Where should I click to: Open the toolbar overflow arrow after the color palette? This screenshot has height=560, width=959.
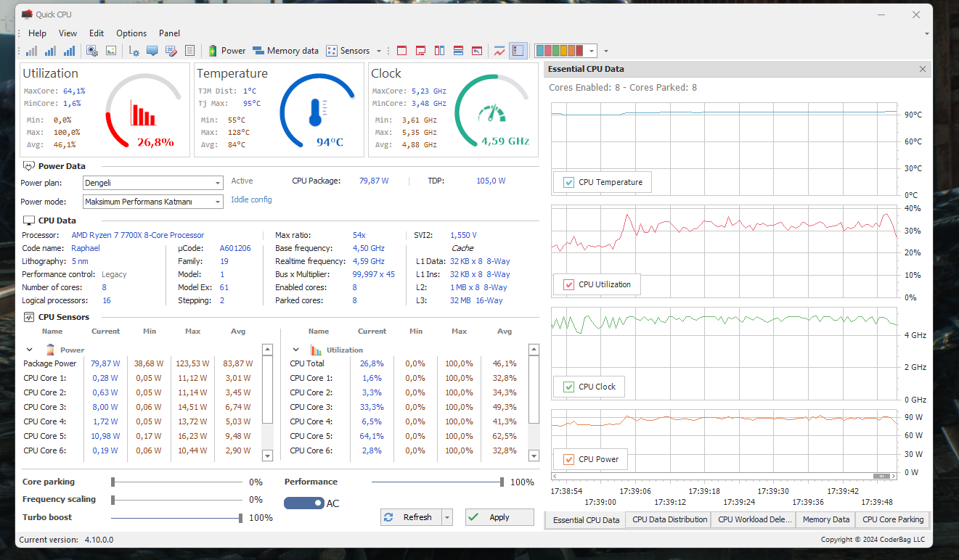606,51
